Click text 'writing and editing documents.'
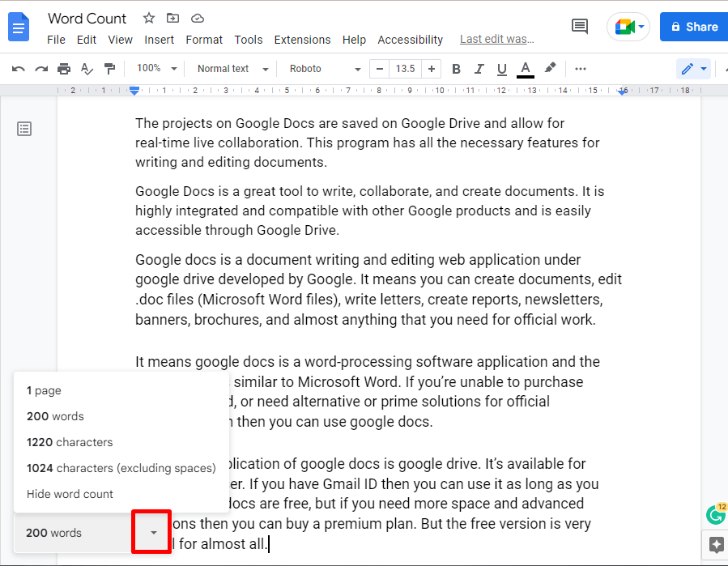This screenshot has width=728, height=566. point(232,162)
